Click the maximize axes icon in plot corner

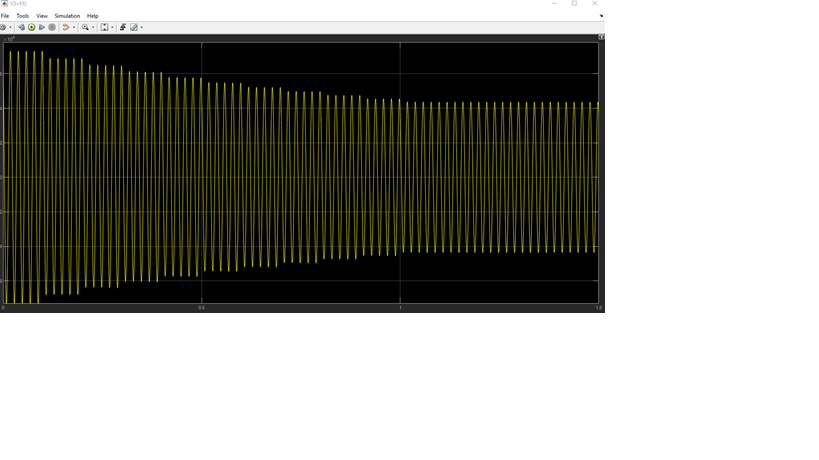(601, 37)
